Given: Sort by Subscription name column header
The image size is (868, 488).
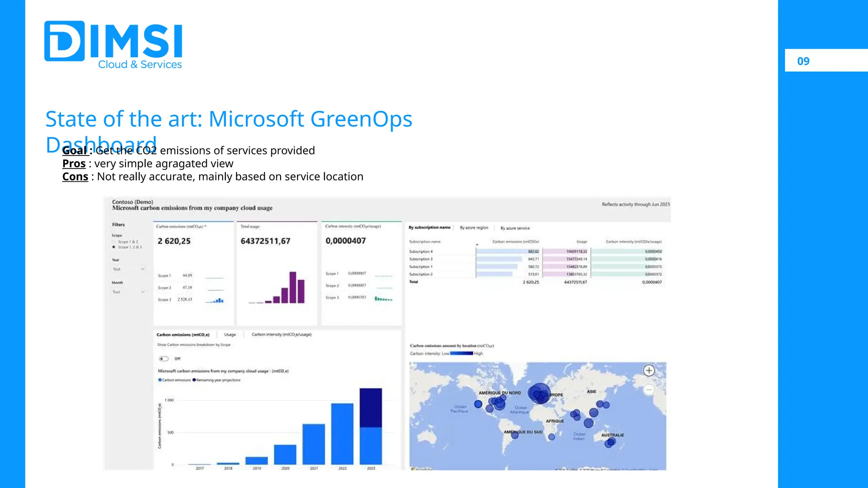Looking at the screenshot, I should click(x=425, y=242).
